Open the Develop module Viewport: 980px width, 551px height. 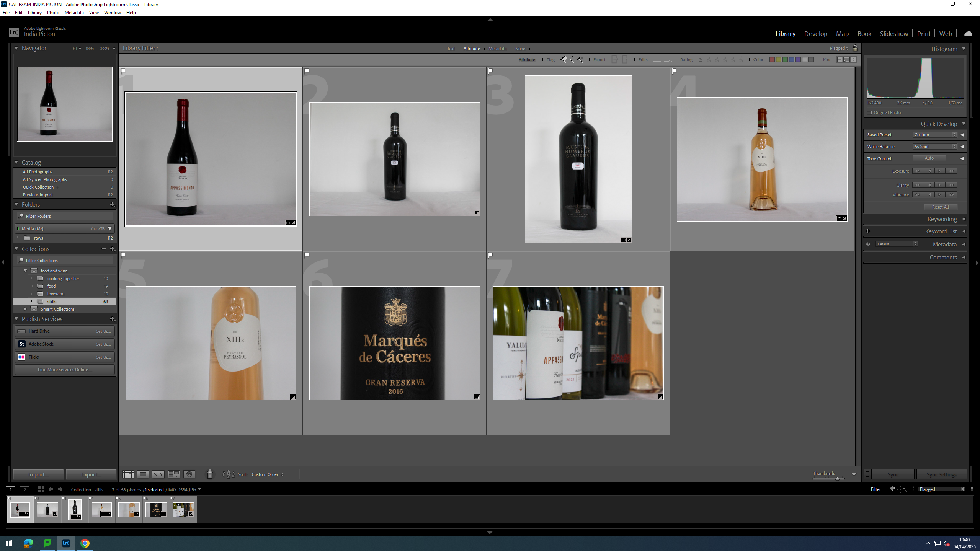(815, 34)
